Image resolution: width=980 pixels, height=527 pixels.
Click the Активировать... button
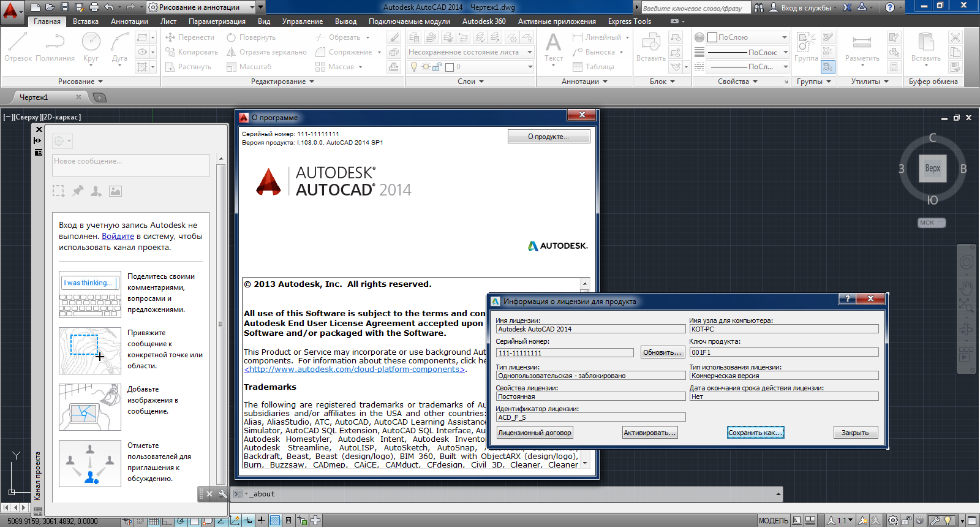tap(650, 433)
